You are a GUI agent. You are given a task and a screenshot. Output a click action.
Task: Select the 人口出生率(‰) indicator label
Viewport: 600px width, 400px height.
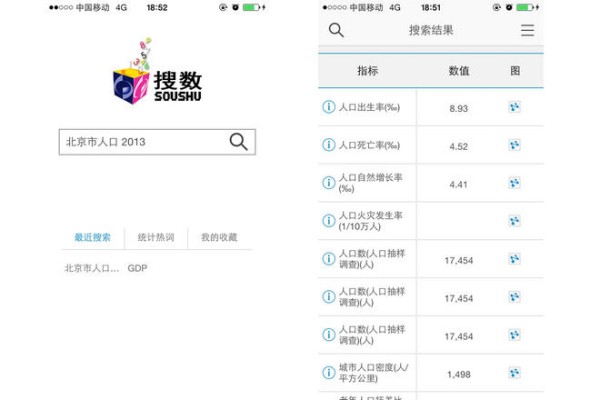369,107
